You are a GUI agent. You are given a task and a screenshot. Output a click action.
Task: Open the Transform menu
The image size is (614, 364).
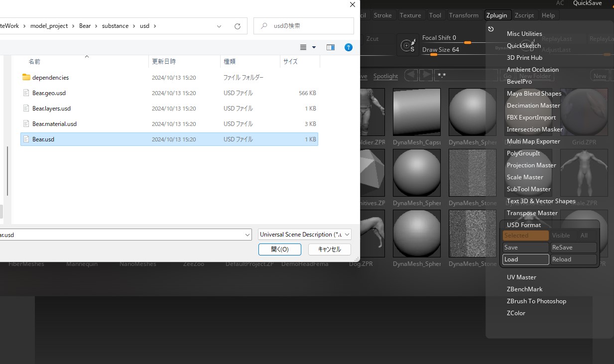(x=464, y=15)
